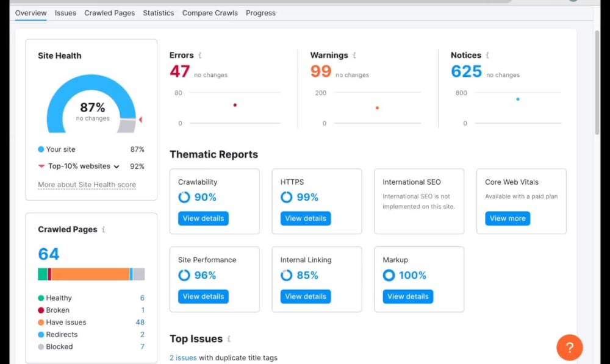
Task: Open the Overview tab
Action: point(30,13)
